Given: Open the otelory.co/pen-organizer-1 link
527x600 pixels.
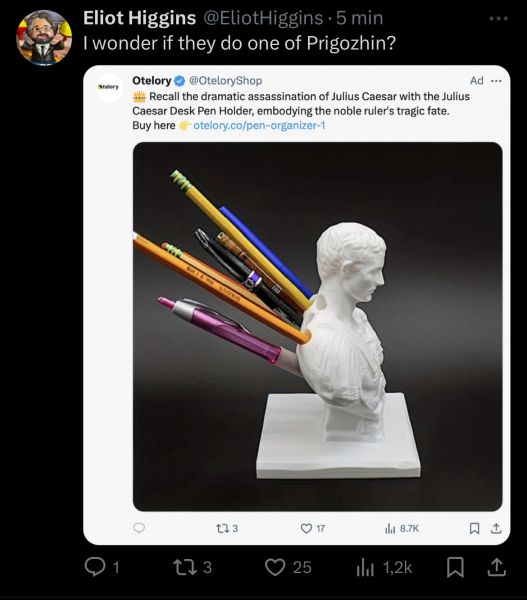Looking at the screenshot, I should click(259, 125).
